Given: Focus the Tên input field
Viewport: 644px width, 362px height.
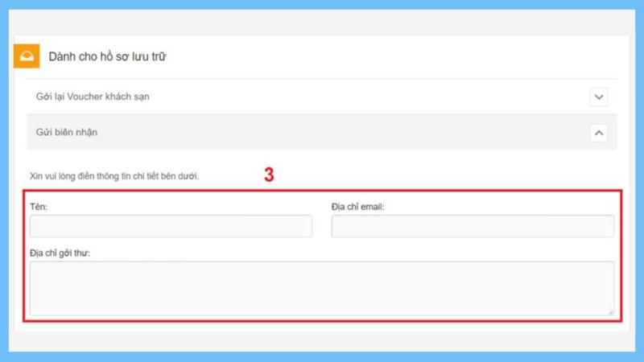Looking at the screenshot, I should click(x=171, y=226).
